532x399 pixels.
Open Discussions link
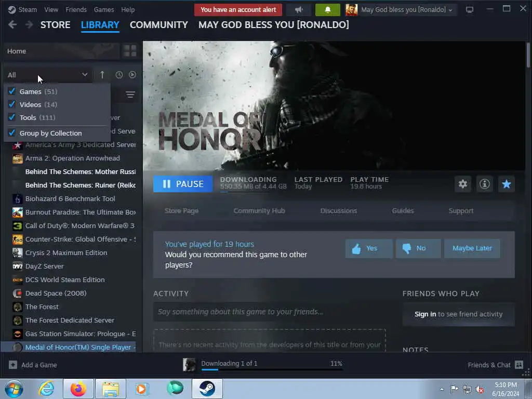[x=339, y=211]
